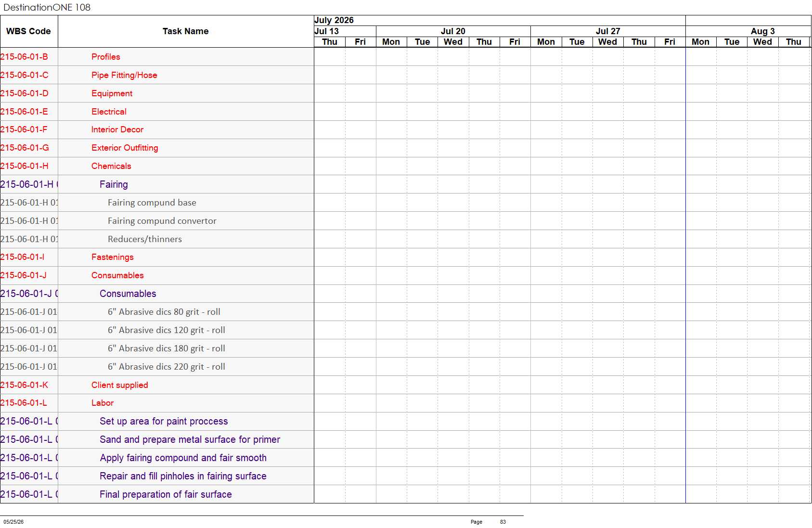Viewport: 812px width, 528px height.
Task: Click WBS code 215-06-01-F
Action: click(24, 129)
